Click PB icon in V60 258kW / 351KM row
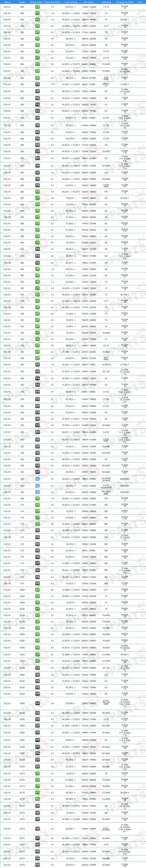 (37, 358)
